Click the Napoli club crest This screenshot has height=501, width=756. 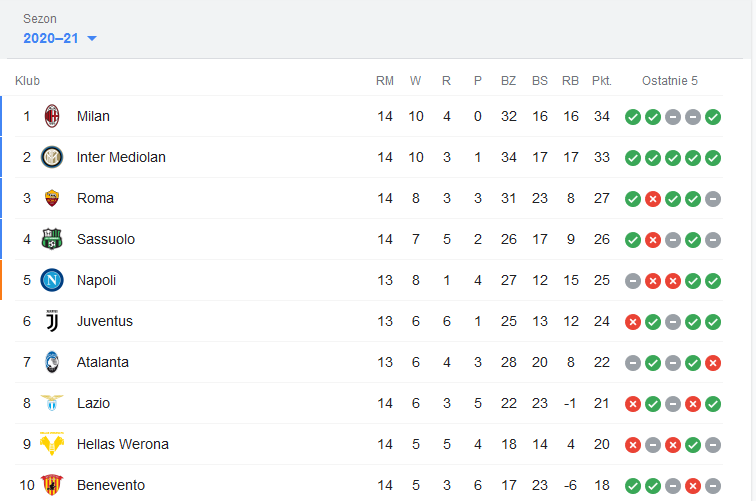coord(52,280)
